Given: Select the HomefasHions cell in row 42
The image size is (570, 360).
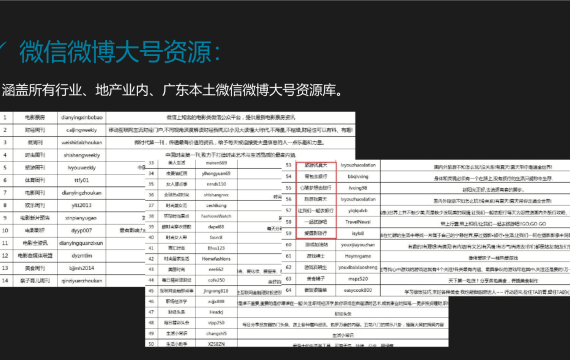Looking at the screenshot, I should [x=216, y=259].
